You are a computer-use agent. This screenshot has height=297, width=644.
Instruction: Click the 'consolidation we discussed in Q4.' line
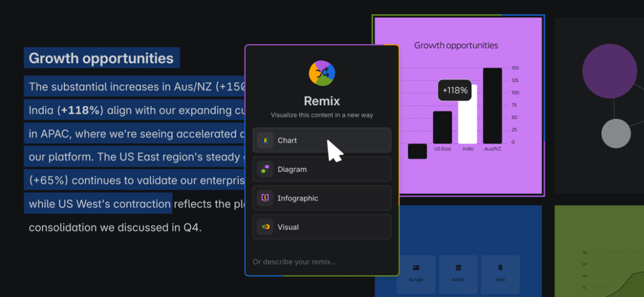pyautogui.click(x=115, y=227)
